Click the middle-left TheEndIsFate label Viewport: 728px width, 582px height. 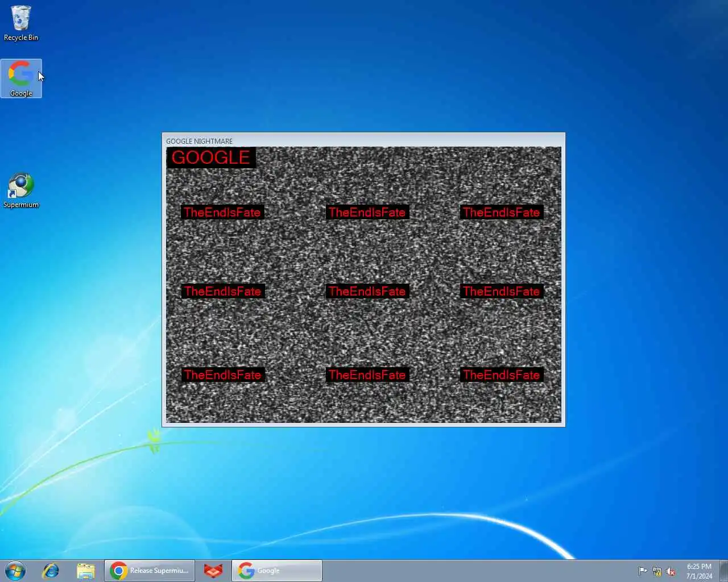222,291
